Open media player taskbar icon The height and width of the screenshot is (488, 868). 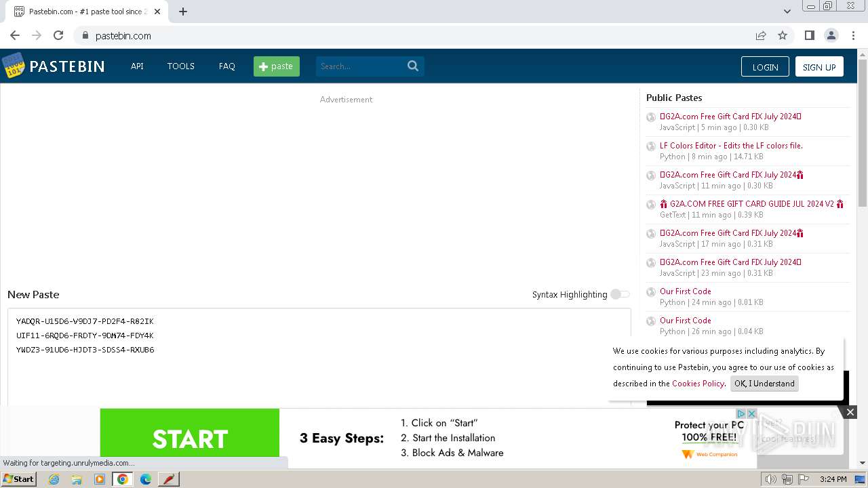coord(100,479)
